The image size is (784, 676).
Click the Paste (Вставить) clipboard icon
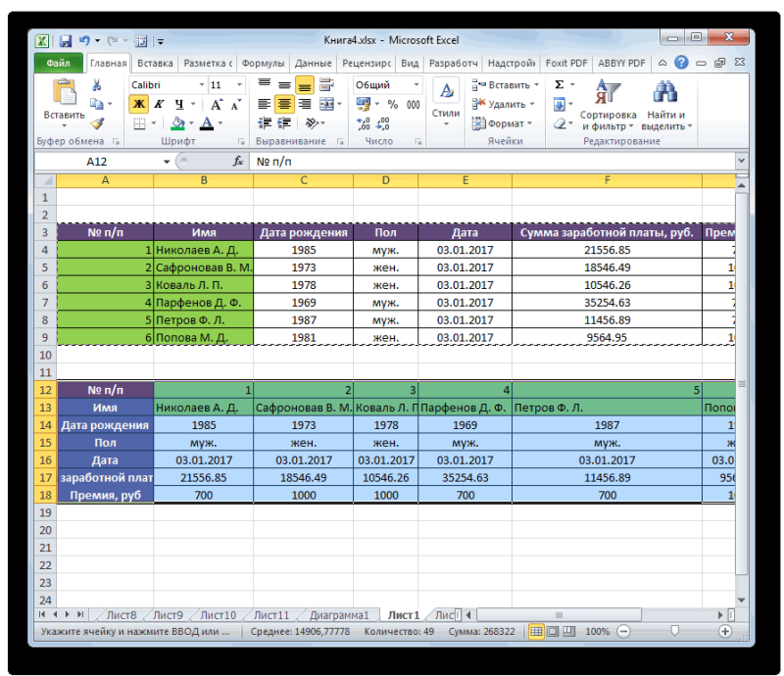pos(65,94)
